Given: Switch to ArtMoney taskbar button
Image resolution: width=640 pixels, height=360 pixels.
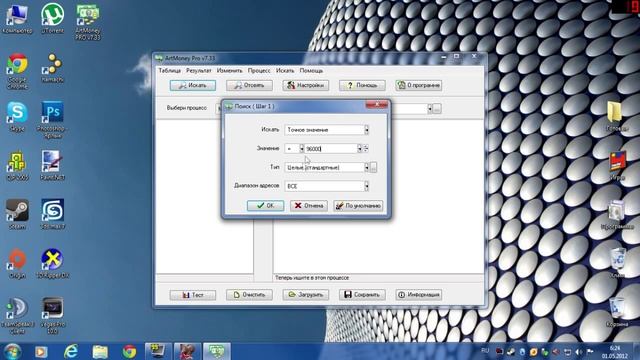Looking at the screenshot, I should (217, 351).
